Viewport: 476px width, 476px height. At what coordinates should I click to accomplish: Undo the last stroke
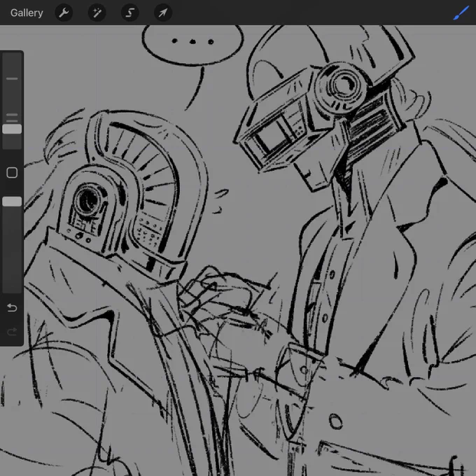12,308
